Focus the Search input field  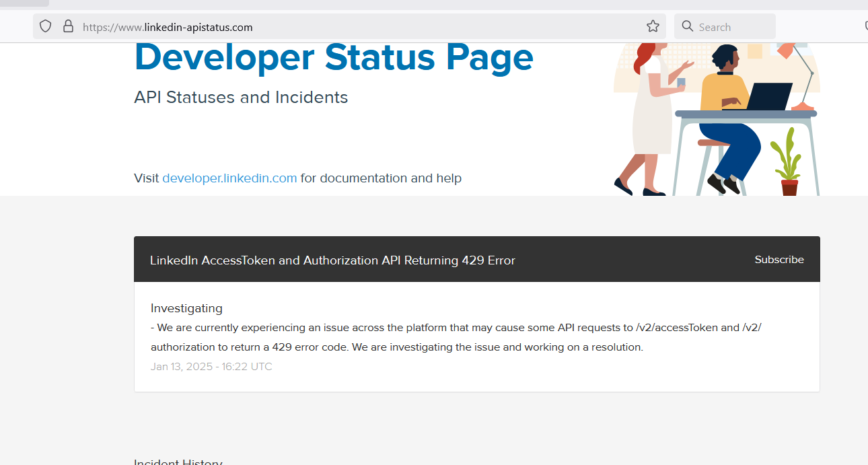tap(725, 27)
